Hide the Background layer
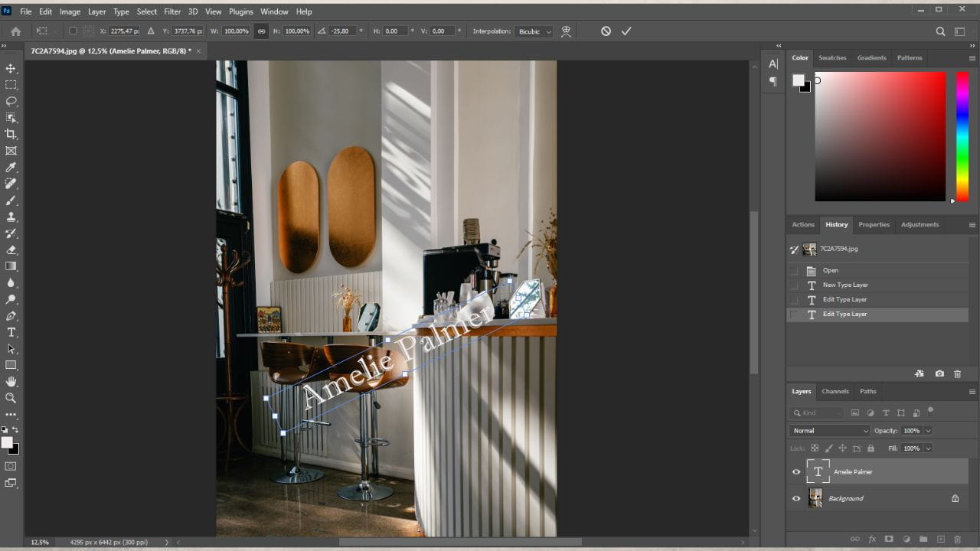This screenshot has width=980, height=551. click(x=796, y=498)
